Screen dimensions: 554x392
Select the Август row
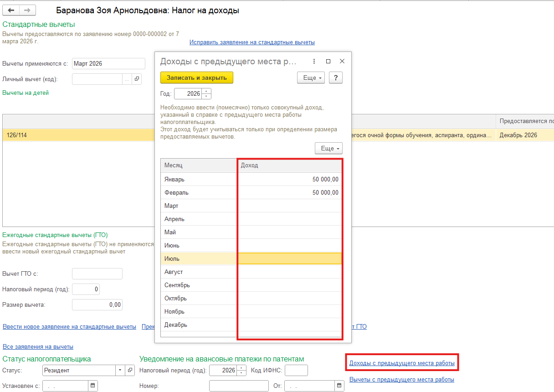[x=251, y=272]
